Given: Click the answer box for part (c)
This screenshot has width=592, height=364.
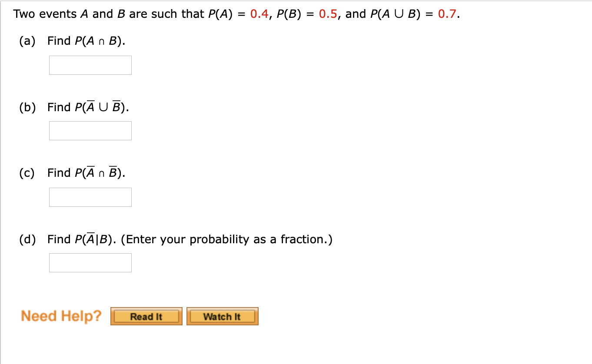Looking at the screenshot, I should tap(90, 197).
